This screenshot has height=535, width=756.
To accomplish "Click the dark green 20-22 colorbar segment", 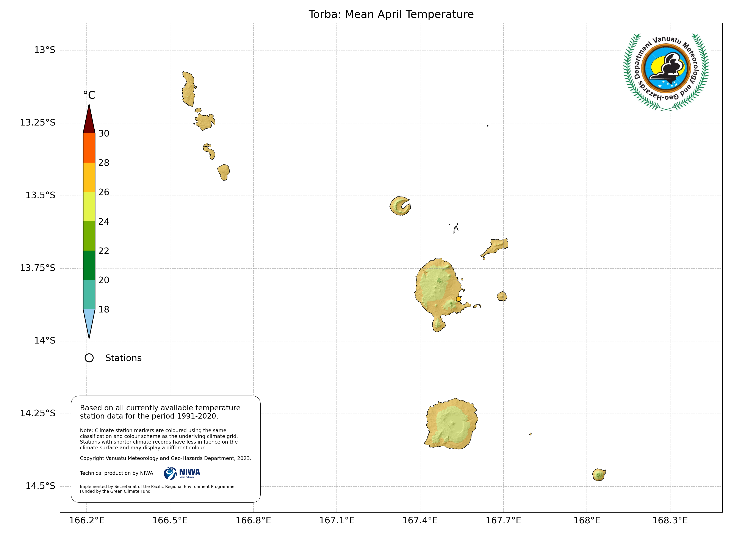I will click(x=89, y=265).
